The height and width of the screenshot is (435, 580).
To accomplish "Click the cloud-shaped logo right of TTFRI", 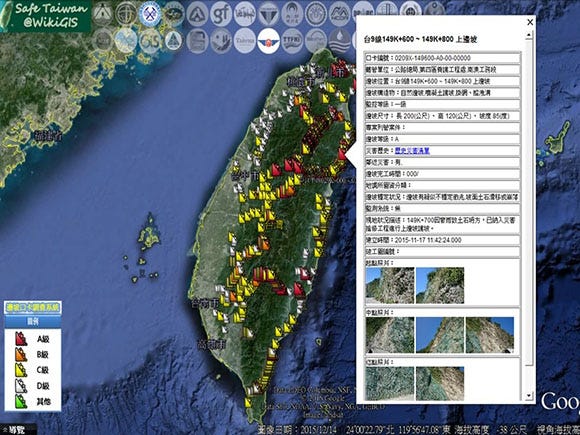I will coord(316,40).
